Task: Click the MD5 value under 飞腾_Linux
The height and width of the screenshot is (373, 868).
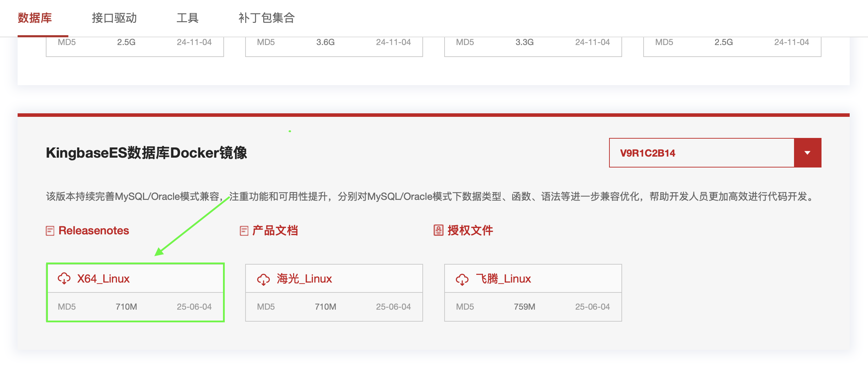Action: (465, 306)
